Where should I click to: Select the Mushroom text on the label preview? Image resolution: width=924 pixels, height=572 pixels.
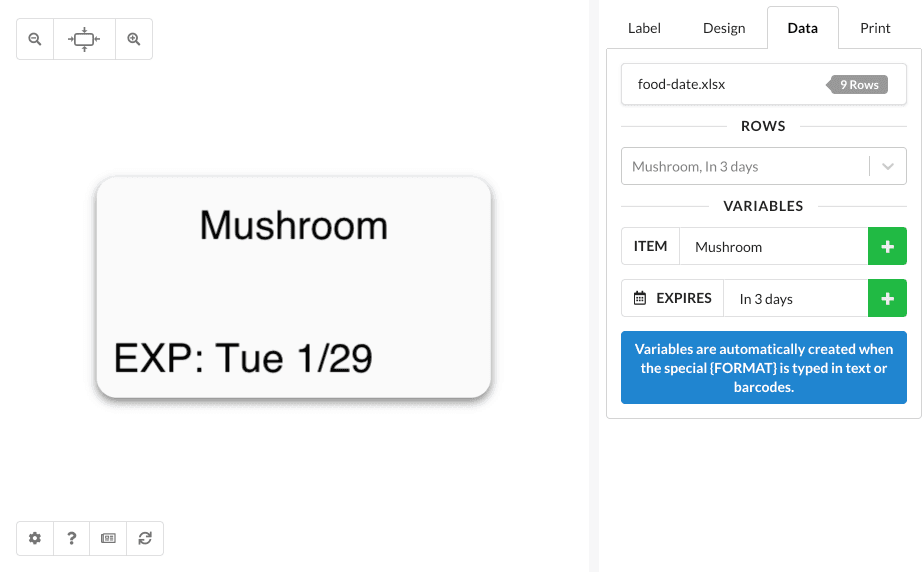293,225
